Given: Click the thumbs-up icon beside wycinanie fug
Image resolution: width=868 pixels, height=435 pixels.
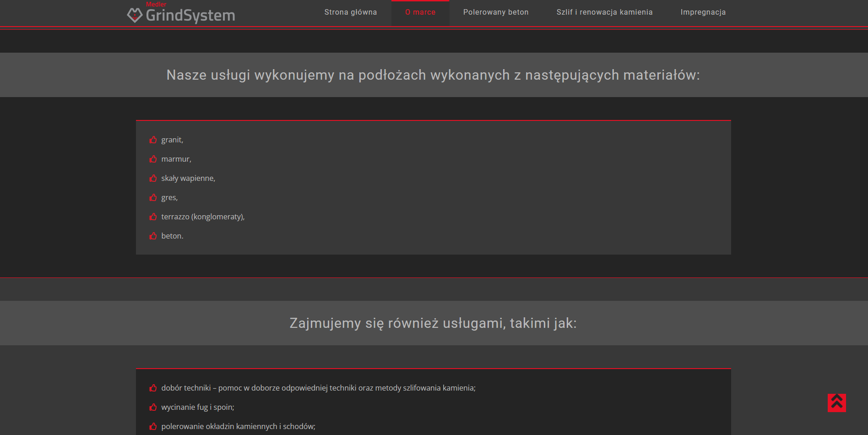Looking at the screenshot, I should click(153, 407).
